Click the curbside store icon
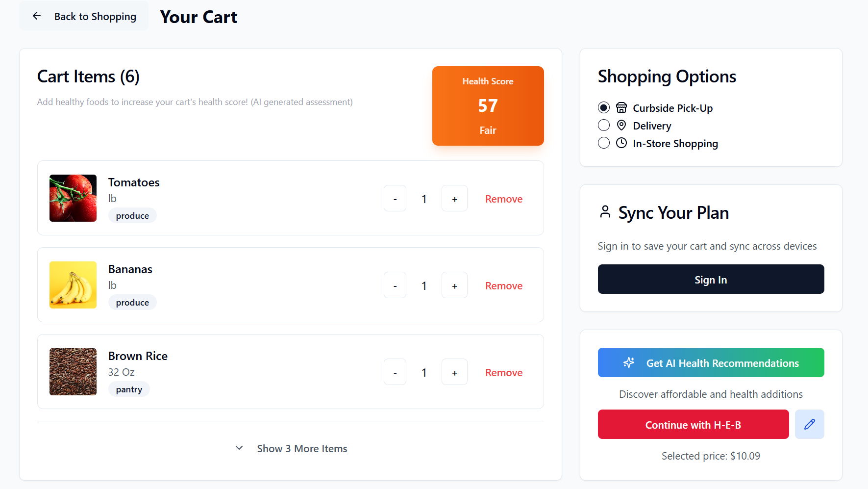The image size is (868, 489). click(x=621, y=108)
